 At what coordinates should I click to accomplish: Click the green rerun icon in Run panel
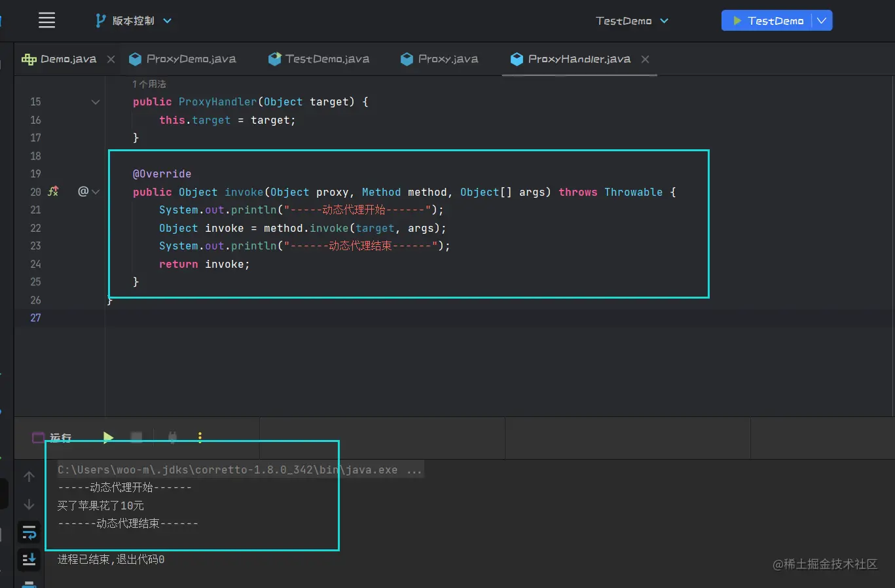108,437
